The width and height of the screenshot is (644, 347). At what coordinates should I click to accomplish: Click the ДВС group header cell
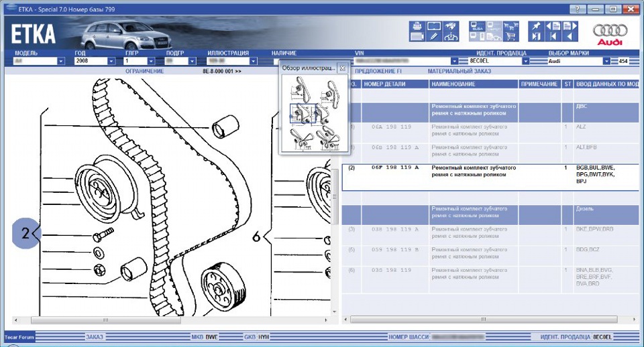pos(606,113)
